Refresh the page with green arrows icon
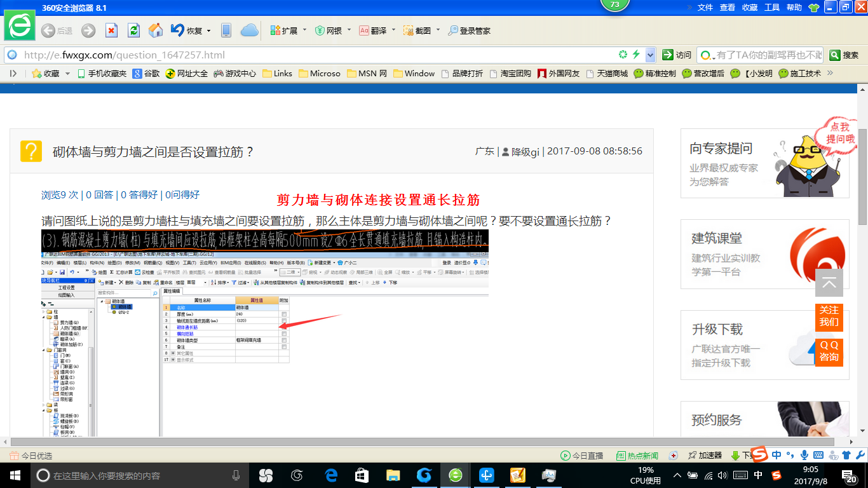 click(x=133, y=30)
